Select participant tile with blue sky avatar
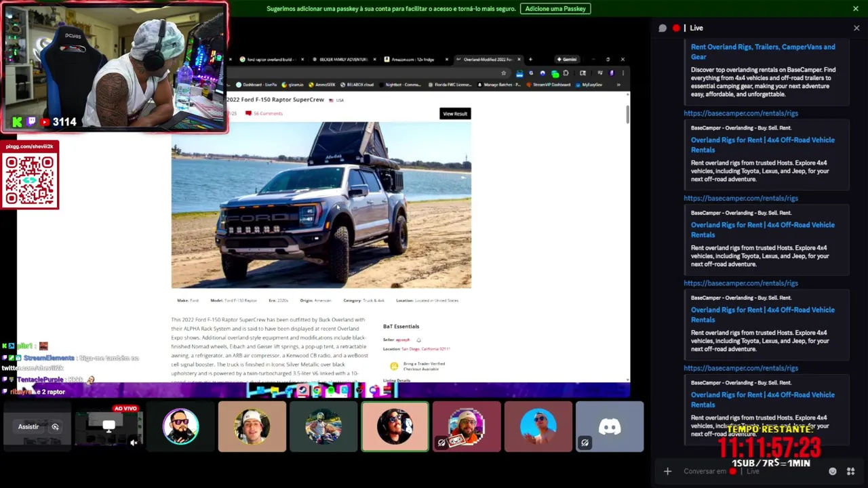 (x=538, y=426)
